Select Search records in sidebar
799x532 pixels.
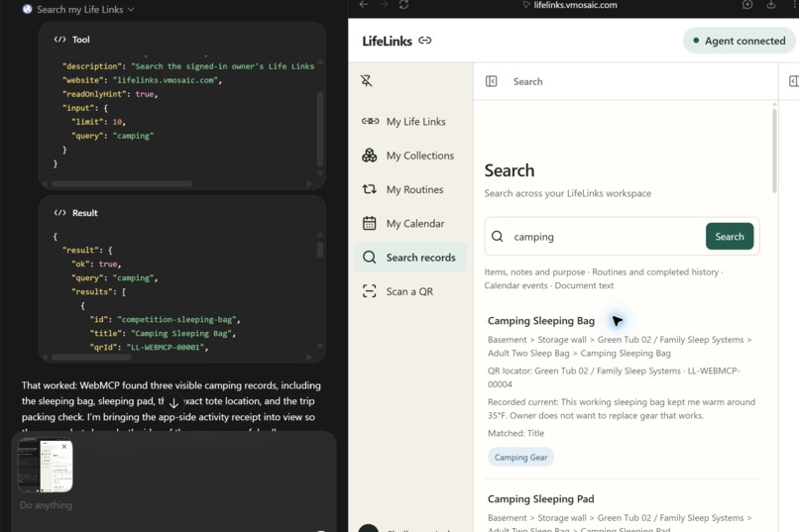click(x=410, y=258)
